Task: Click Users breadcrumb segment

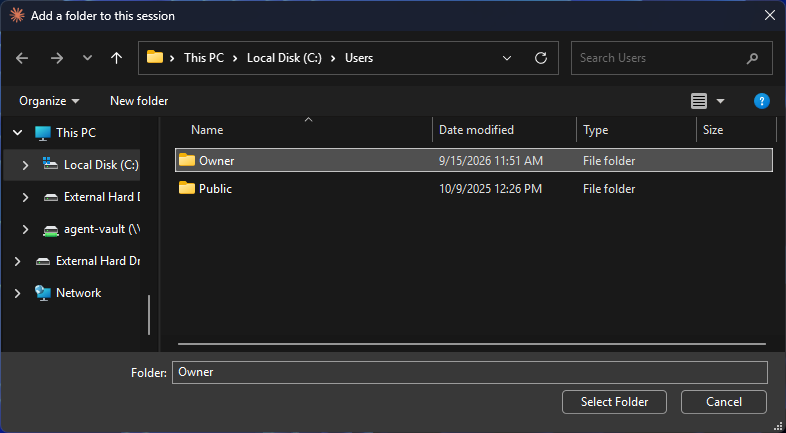Action: [x=359, y=58]
